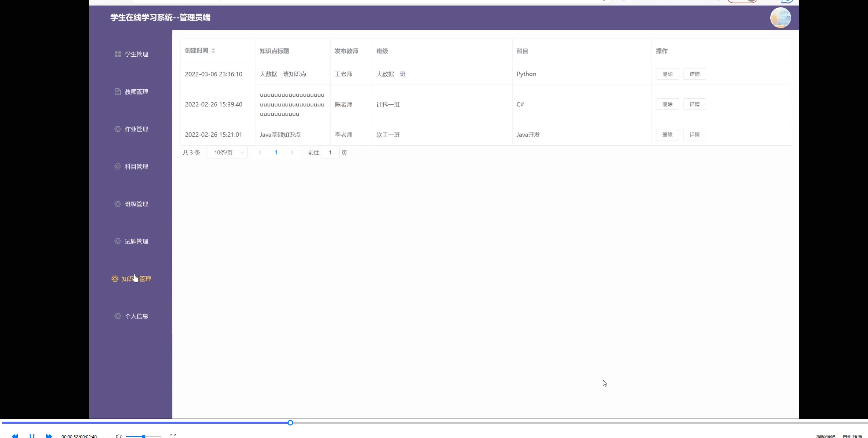This screenshot has height=438, width=868.
Task: View details of Java基础知识点 row
Action: point(694,135)
